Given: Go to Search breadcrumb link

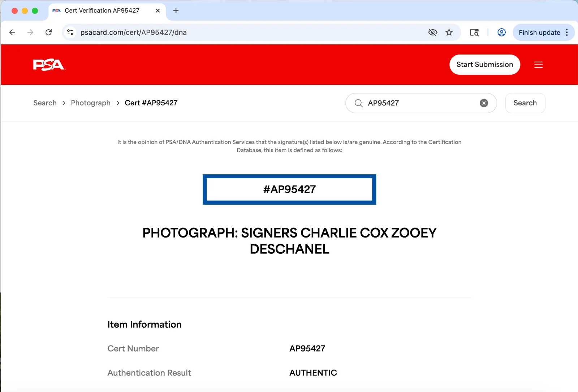Looking at the screenshot, I should tap(45, 103).
